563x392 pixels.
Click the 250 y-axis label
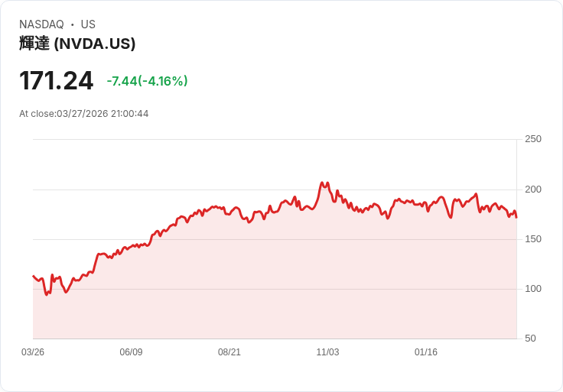[533, 139]
